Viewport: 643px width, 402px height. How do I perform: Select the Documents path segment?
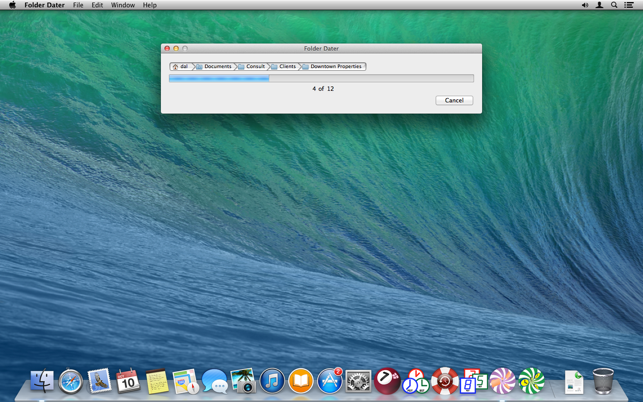214,66
